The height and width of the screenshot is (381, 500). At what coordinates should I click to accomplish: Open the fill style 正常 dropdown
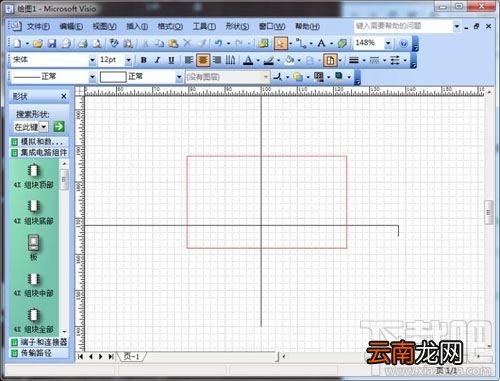click(179, 77)
